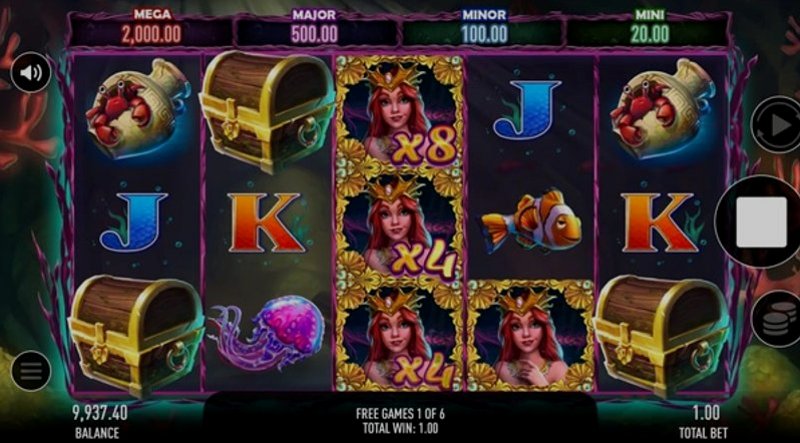Click the mermaid symbol without multiplier
Screen dimensions: 800x443
(x=531, y=336)
